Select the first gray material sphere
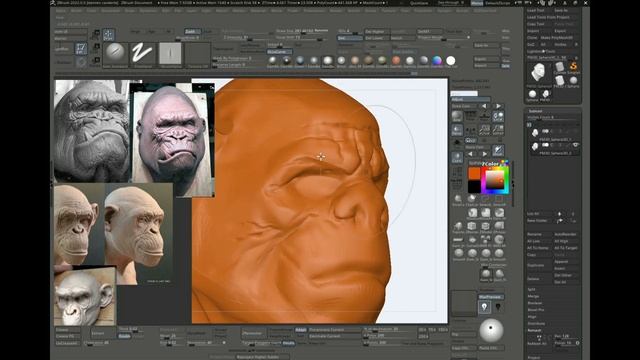Viewport: 640px width, 360px height. pyautogui.click(x=273, y=61)
